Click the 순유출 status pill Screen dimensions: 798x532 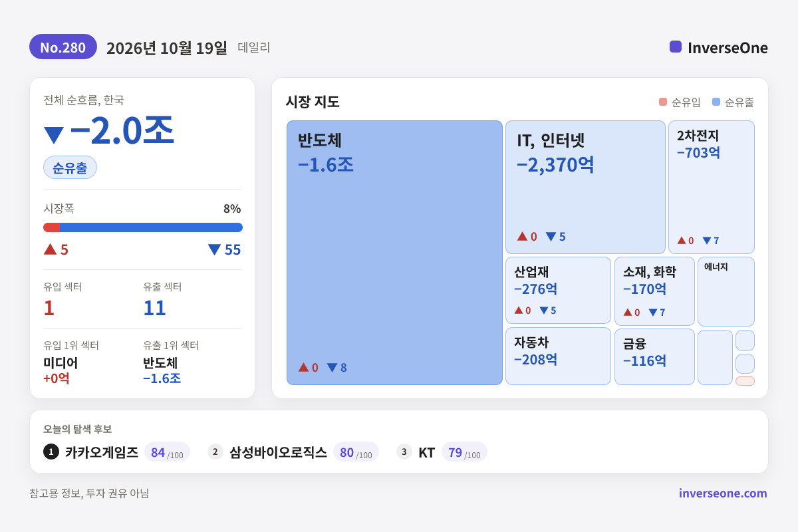point(70,168)
